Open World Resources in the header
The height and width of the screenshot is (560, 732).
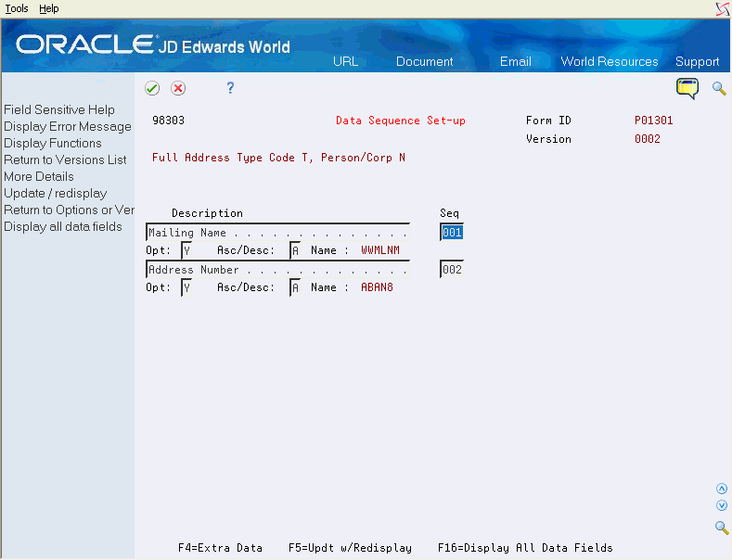point(610,61)
